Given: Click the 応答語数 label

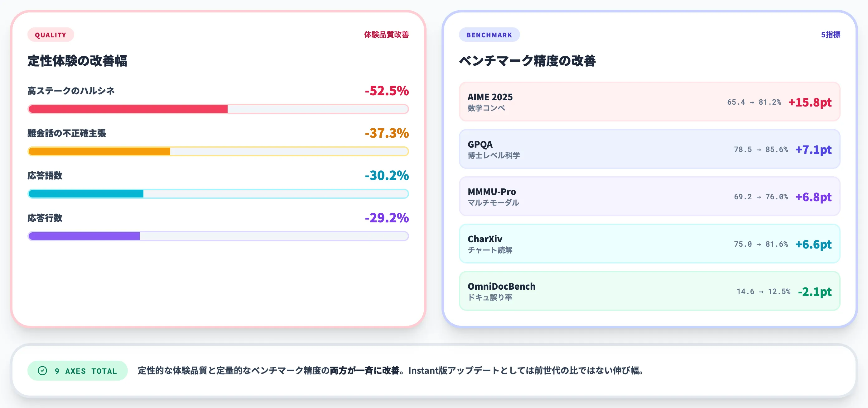Looking at the screenshot, I should point(45,176).
